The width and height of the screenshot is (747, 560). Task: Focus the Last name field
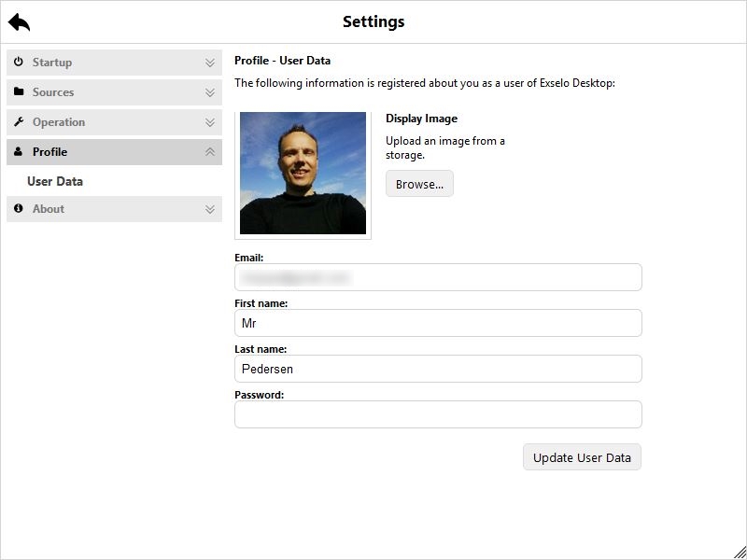click(x=438, y=369)
